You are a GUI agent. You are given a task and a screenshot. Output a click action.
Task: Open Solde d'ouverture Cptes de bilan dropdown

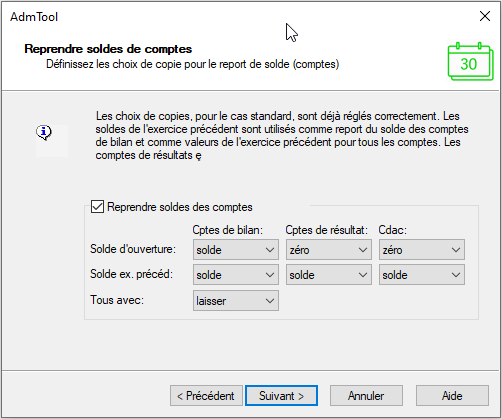[236, 249]
